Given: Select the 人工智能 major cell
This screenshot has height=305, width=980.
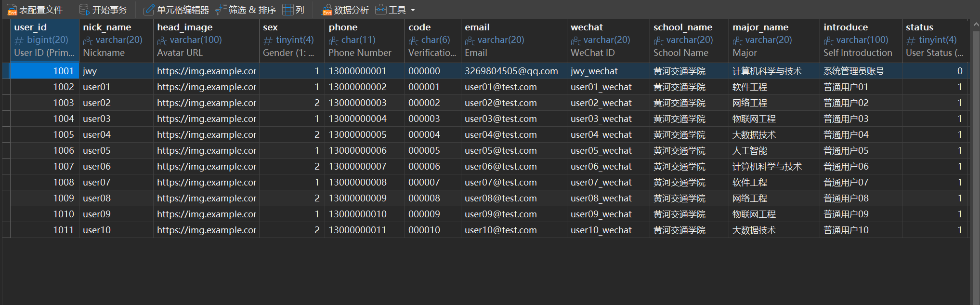Looking at the screenshot, I should [774, 150].
